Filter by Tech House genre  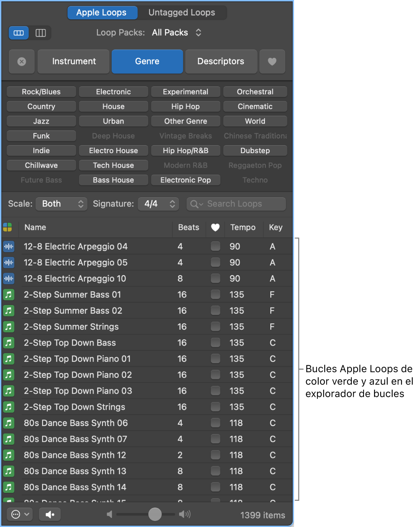coord(113,165)
